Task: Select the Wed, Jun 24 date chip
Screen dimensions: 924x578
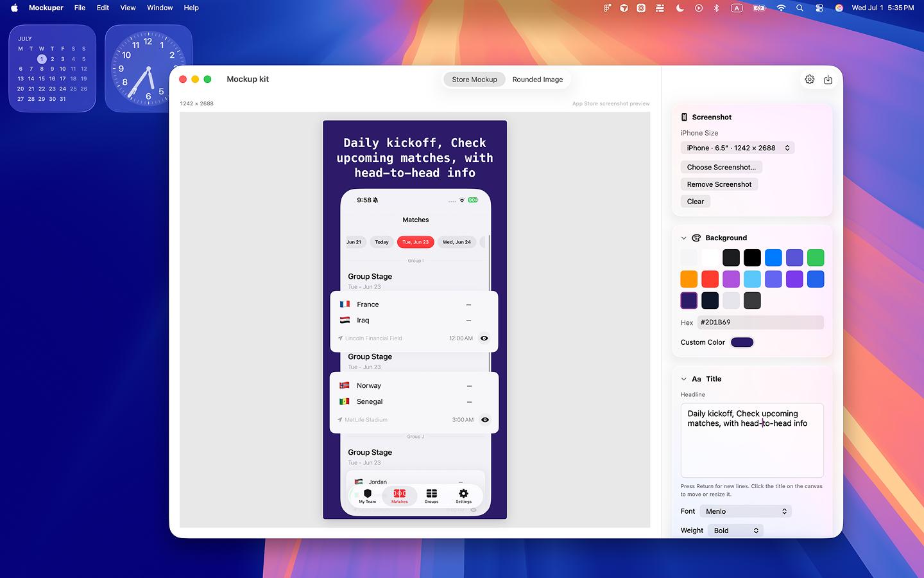Action: tap(457, 242)
